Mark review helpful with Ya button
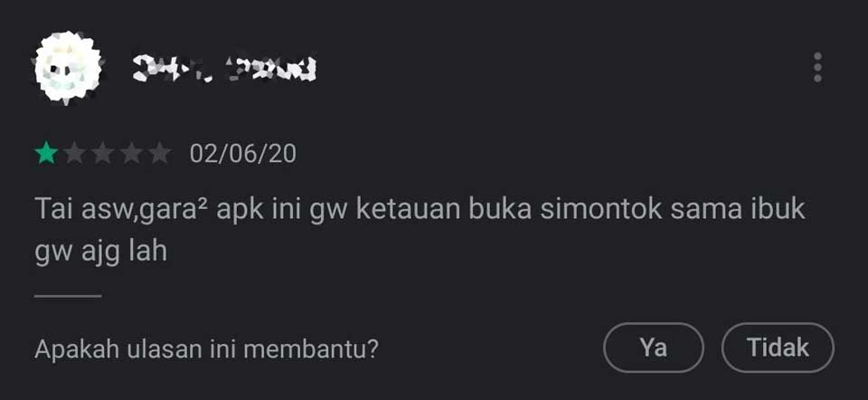This screenshot has height=400, width=868. (x=653, y=348)
